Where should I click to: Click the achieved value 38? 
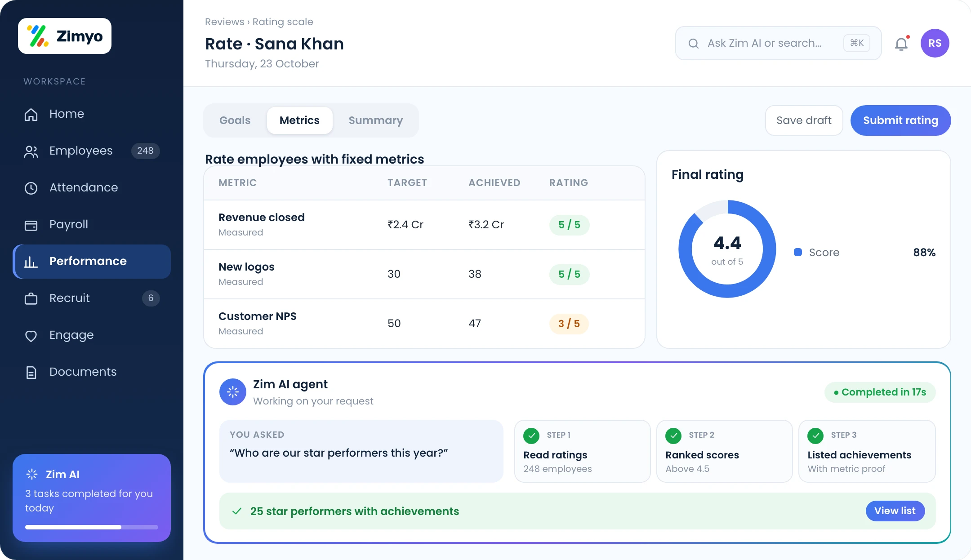tap(475, 274)
